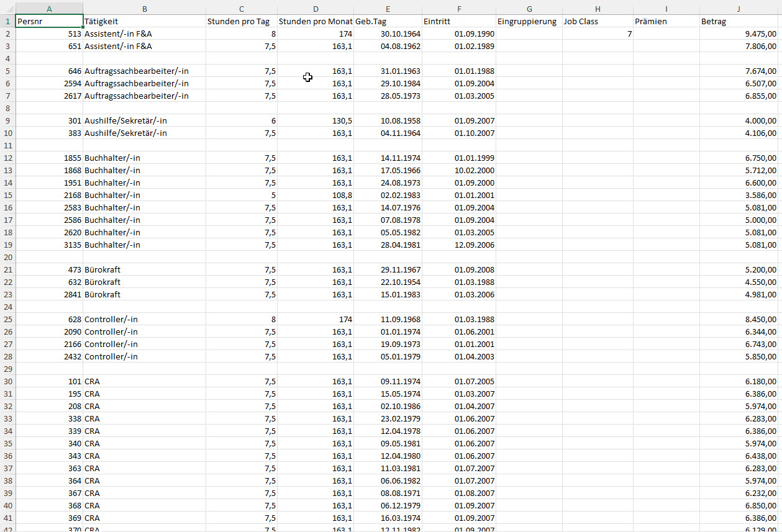Viewport: 782px width, 532px height.
Task: Select the Betrag cell showing 9.475,00
Action: point(739,34)
